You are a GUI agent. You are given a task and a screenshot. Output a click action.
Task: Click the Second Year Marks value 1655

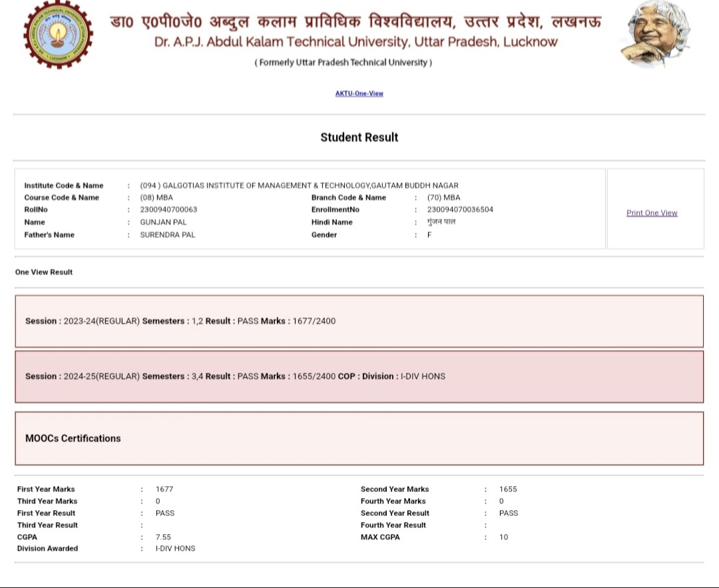point(508,489)
